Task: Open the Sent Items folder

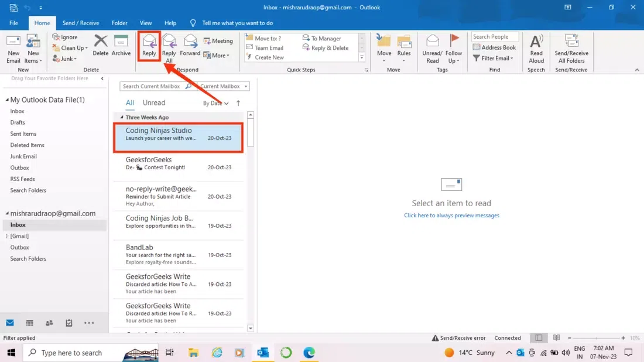Action: 23,134
